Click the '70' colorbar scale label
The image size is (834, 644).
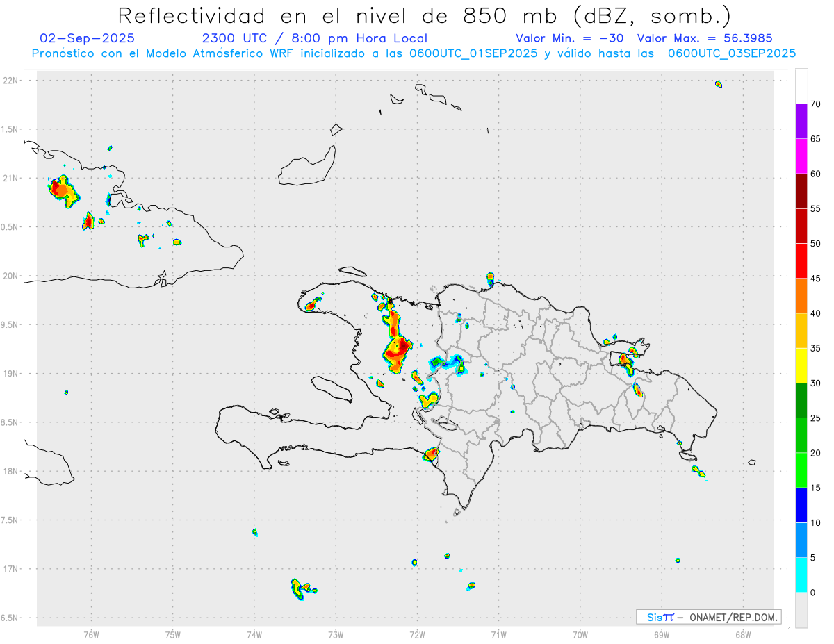[815, 104]
